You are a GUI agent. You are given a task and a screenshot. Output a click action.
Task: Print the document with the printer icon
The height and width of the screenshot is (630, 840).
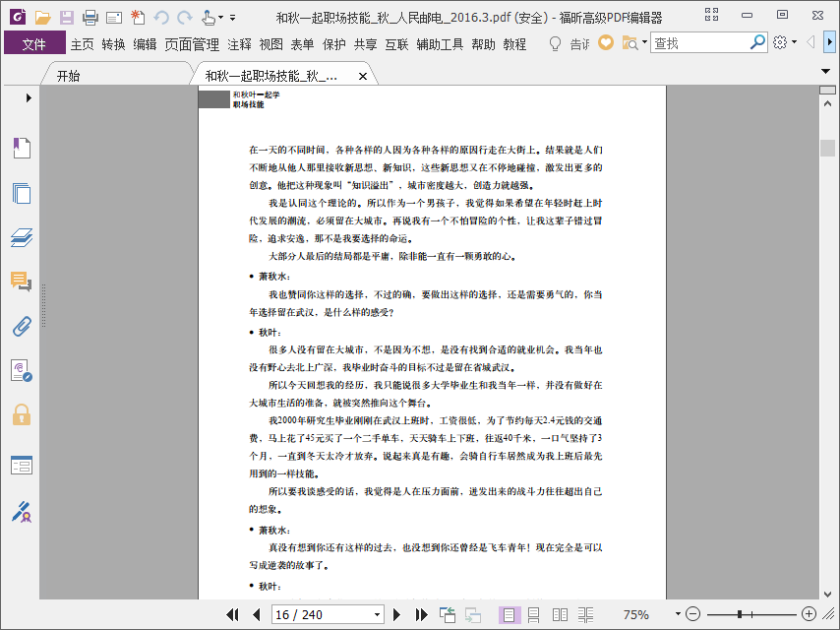coord(90,18)
